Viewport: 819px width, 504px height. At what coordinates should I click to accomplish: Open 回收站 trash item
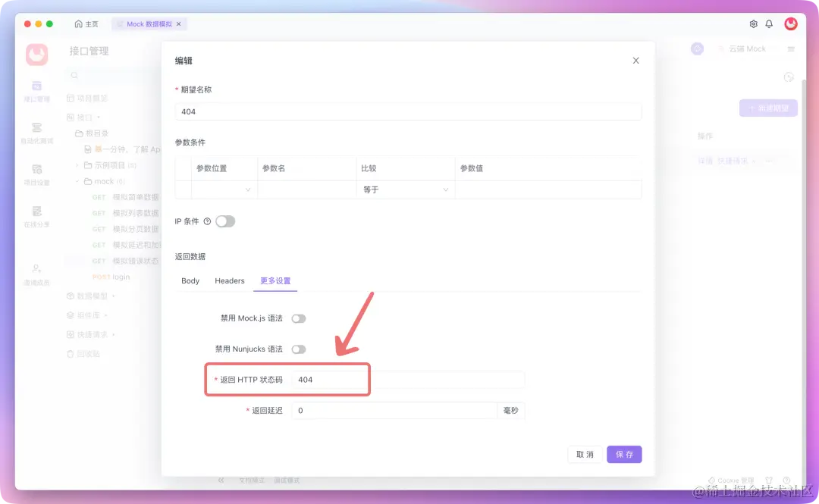[83, 354]
